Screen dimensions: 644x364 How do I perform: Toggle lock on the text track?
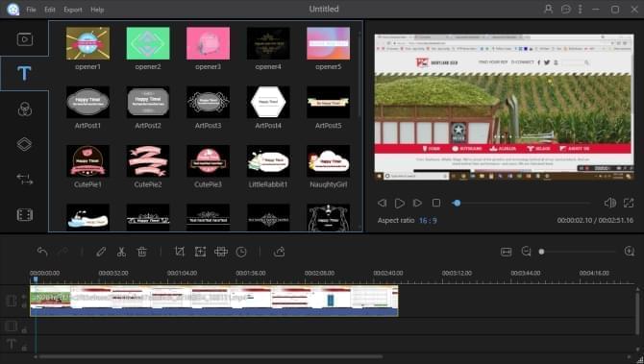[24, 348]
